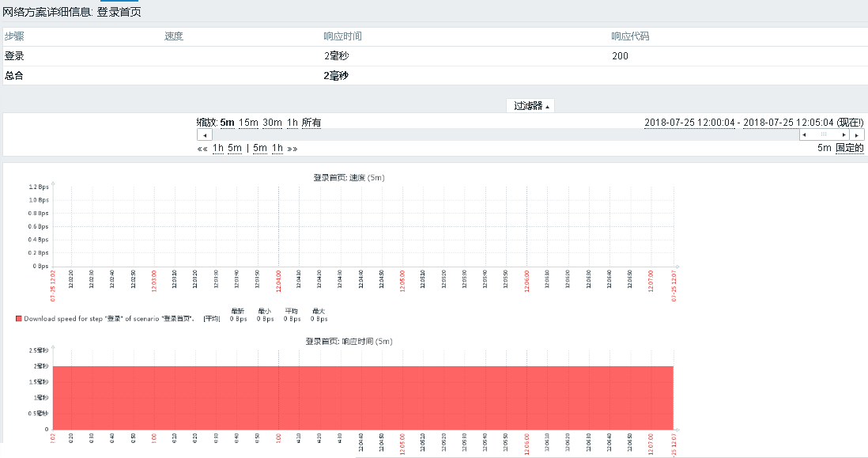Image resolution: width=868 pixels, height=458 pixels.
Task: Click the 步骤 column header
Action: 14,36
